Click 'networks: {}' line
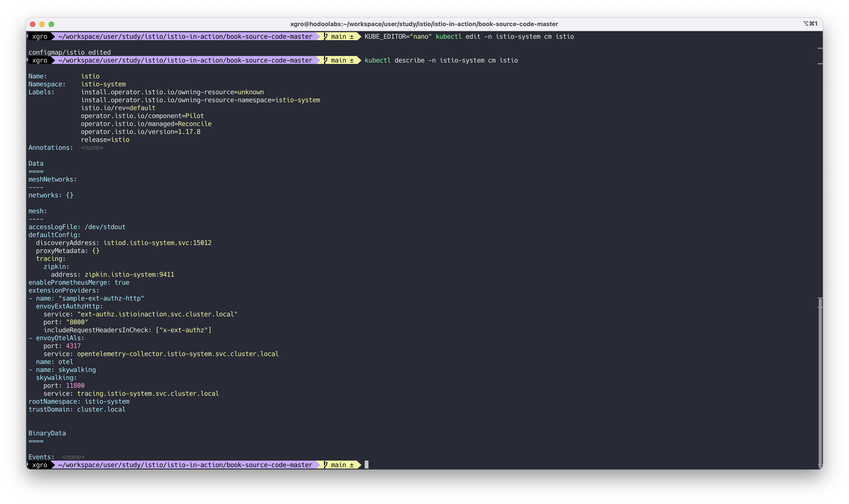 [x=51, y=195]
